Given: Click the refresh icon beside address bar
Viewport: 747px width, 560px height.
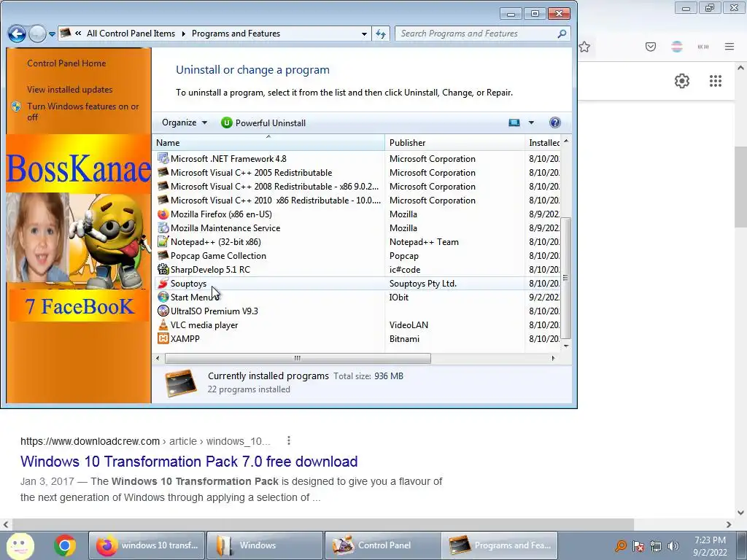Looking at the screenshot, I should click(380, 34).
